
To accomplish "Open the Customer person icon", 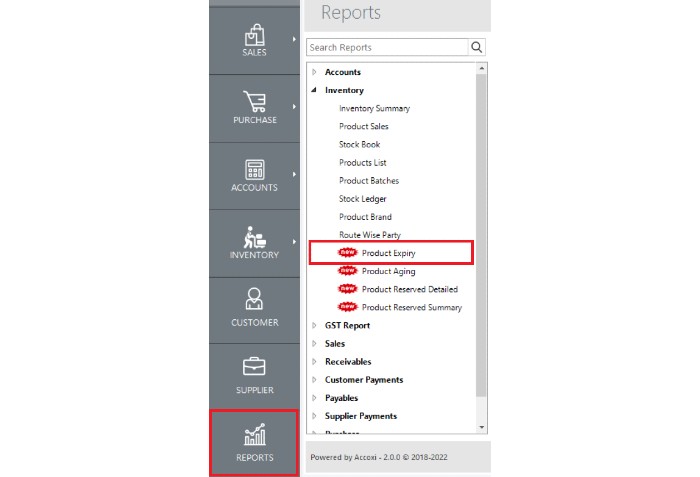I will (254, 299).
